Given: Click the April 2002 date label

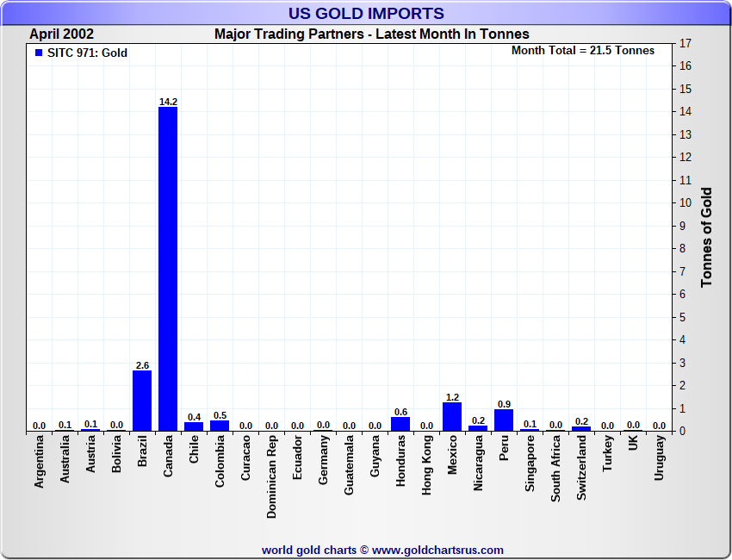Looking at the screenshot, I should pyautogui.click(x=62, y=34).
